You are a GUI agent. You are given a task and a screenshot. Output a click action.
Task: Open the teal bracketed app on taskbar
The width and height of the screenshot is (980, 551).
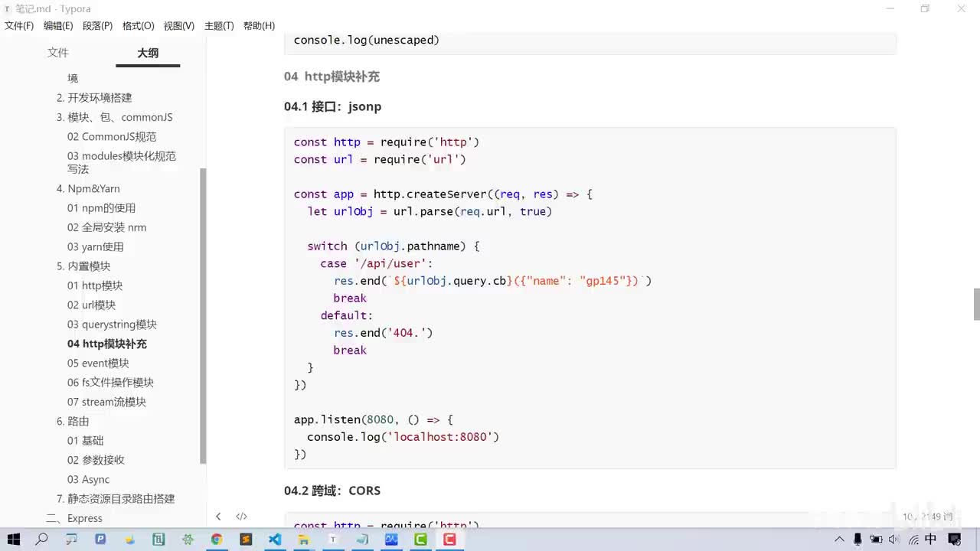(158, 540)
